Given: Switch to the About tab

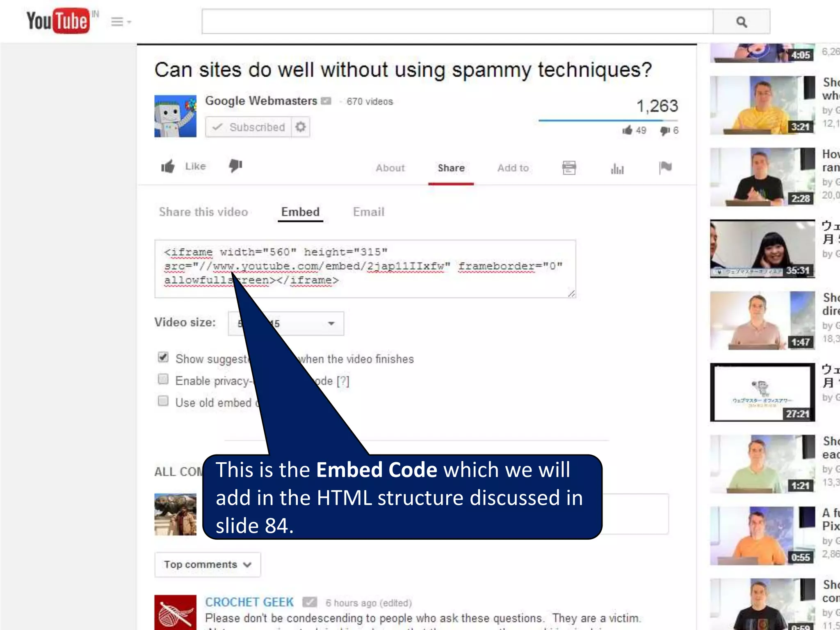Looking at the screenshot, I should coord(390,168).
